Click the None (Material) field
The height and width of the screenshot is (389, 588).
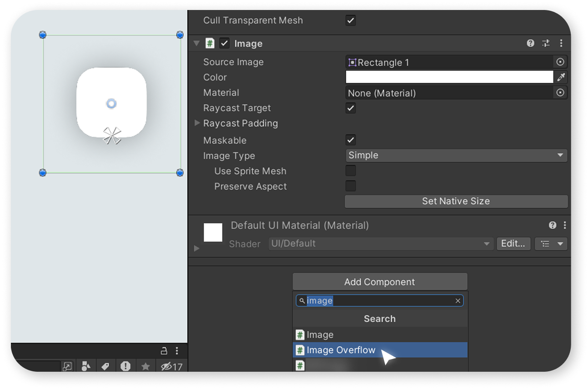[x=450, y=93]
